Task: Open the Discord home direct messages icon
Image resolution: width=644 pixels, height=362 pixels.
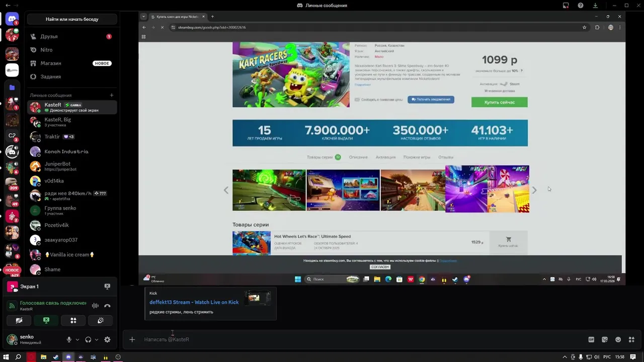Action: pos(12,19)
